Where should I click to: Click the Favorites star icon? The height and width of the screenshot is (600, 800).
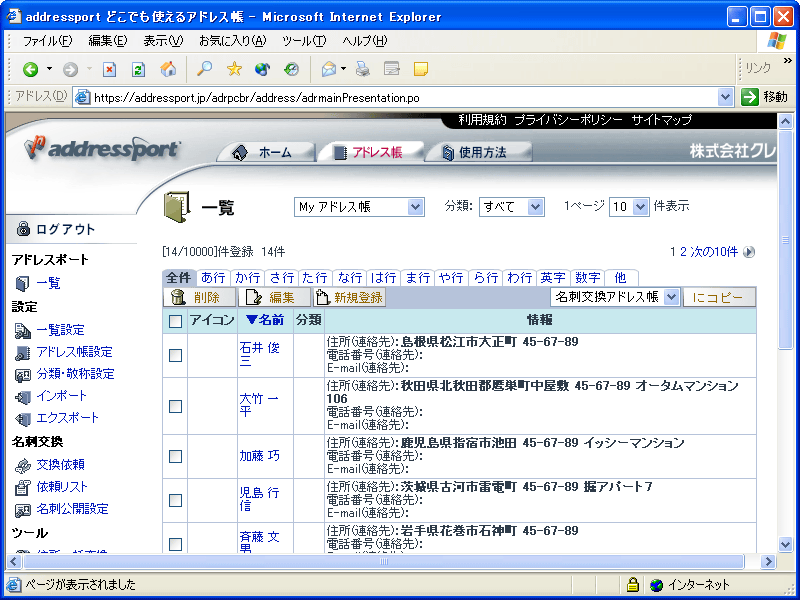point(234,69)
